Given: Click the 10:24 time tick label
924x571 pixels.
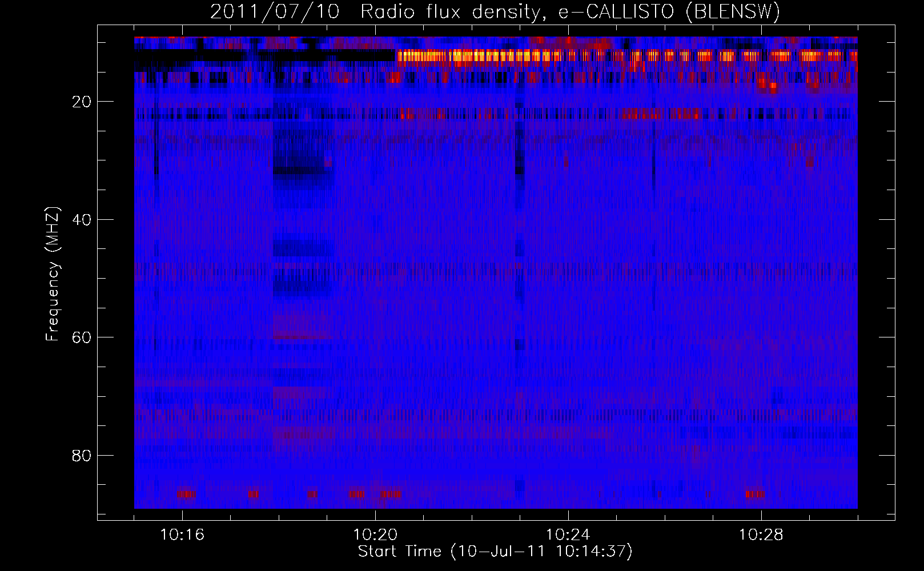Looking at the screenshot, I should click(x=568, y=535).
